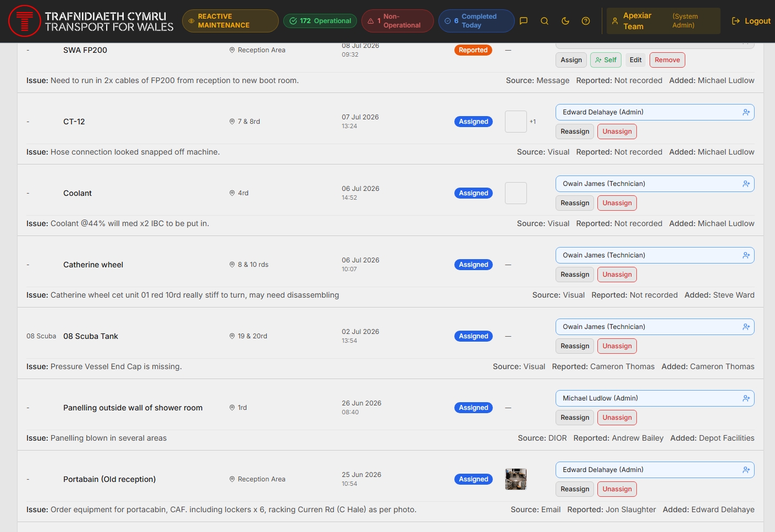775x532 pixels.
Task: Click the Assigned badge on the Coolant row
Action: [474, 193]
